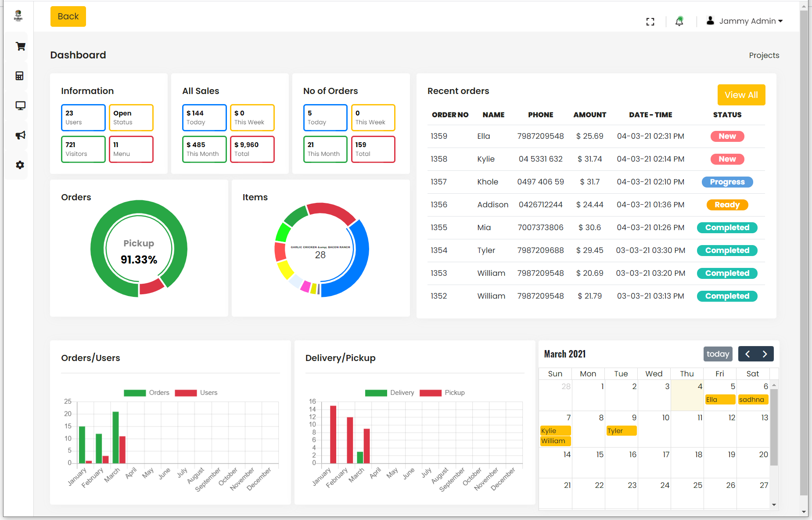Click View All on Recent orders

(741, 95)
